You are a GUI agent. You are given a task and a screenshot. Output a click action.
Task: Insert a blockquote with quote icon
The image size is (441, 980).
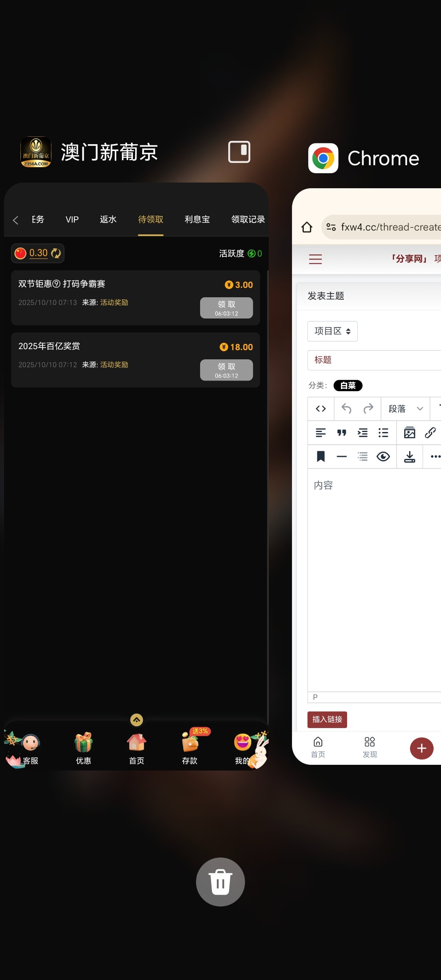pos(342,433)
